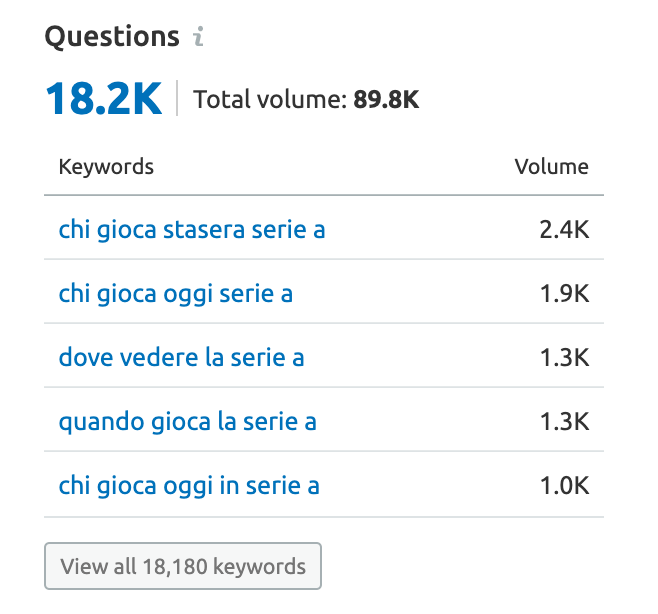Click the Keywords column header

106,167
